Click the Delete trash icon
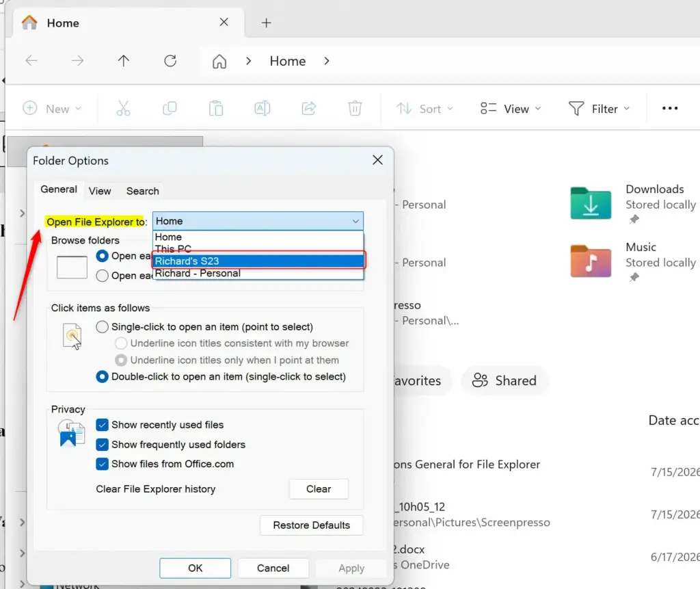The height and width of the screenshot is (589, 700). click(355, 109)
